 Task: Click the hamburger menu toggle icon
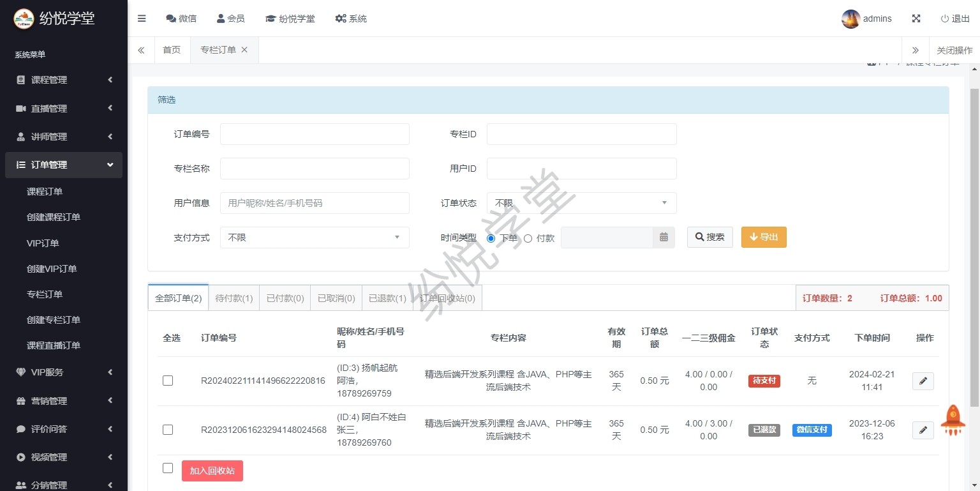click(142, 19)
